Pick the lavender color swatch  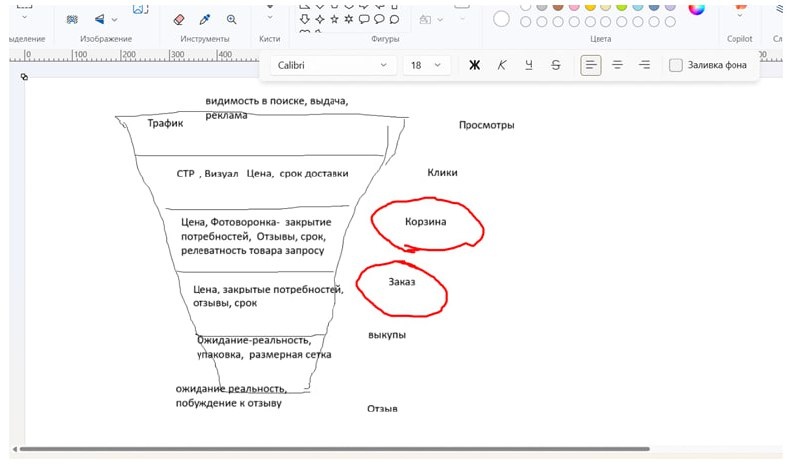pos(670,7)
